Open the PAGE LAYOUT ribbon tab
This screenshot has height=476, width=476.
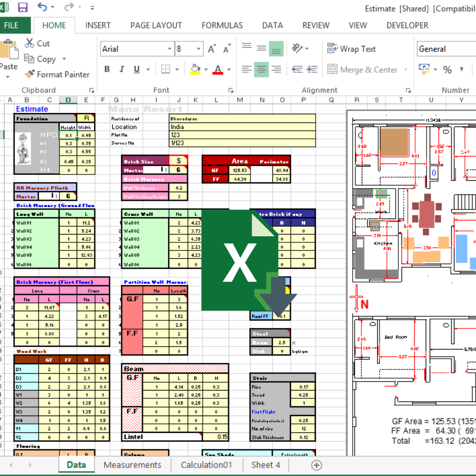[x=156, y=26]
